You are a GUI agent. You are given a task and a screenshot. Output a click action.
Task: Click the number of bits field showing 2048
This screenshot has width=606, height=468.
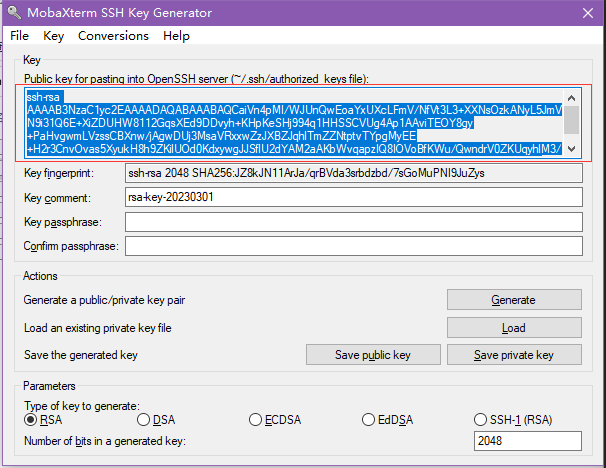coord(528,441)
